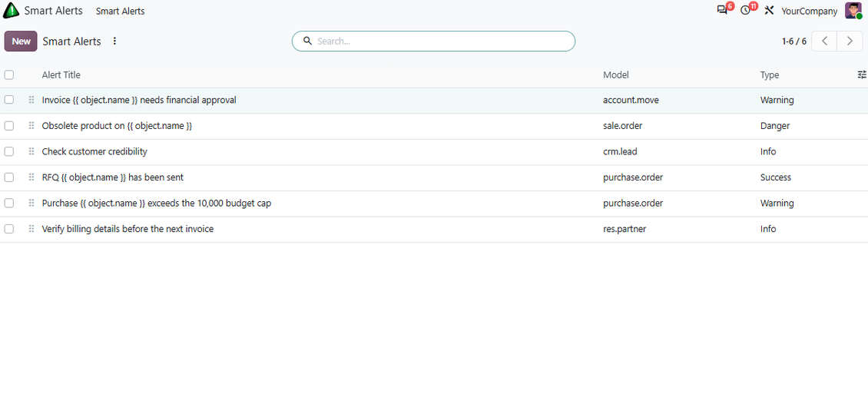868x404 pixels.
Task: Click the drag handle on budget cap row
Action: click(x=31, y=203)
